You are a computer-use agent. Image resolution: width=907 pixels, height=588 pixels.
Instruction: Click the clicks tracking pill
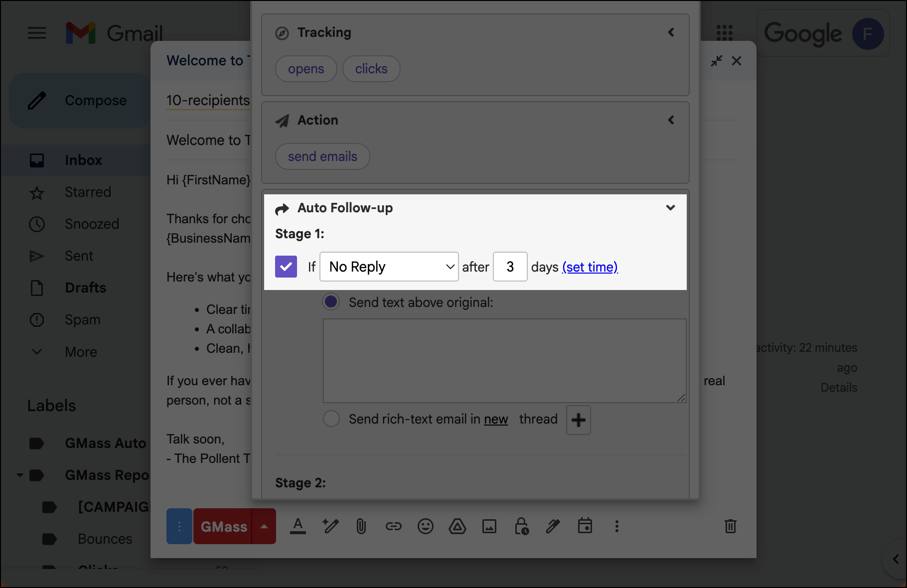click(371, 69)
